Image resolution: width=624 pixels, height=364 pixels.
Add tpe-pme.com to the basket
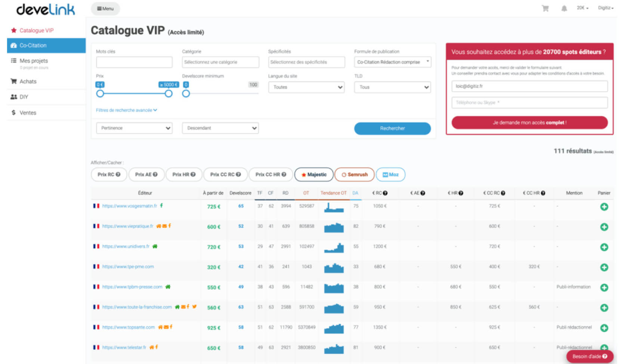point(604,267)
